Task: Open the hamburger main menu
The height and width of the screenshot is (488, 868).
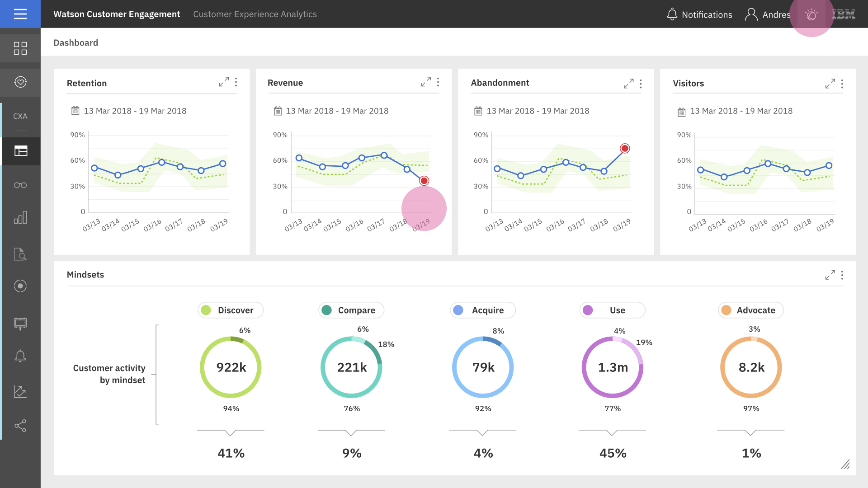Action: pos(20,14)
